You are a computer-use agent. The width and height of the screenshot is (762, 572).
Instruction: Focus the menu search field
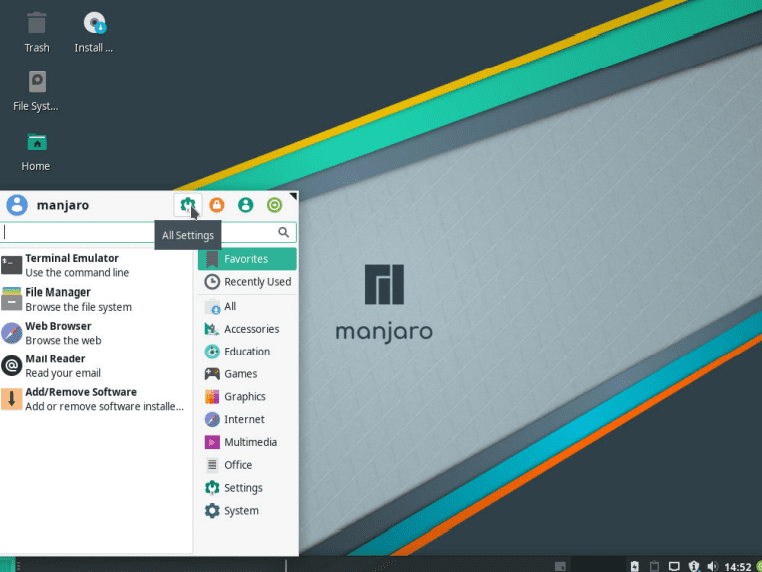click(148, 232)
